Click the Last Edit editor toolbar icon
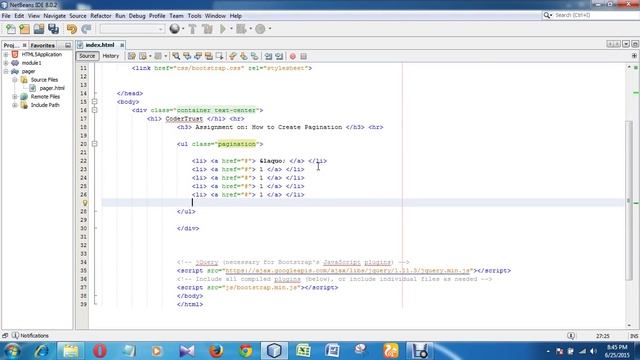 pos(131,56)
